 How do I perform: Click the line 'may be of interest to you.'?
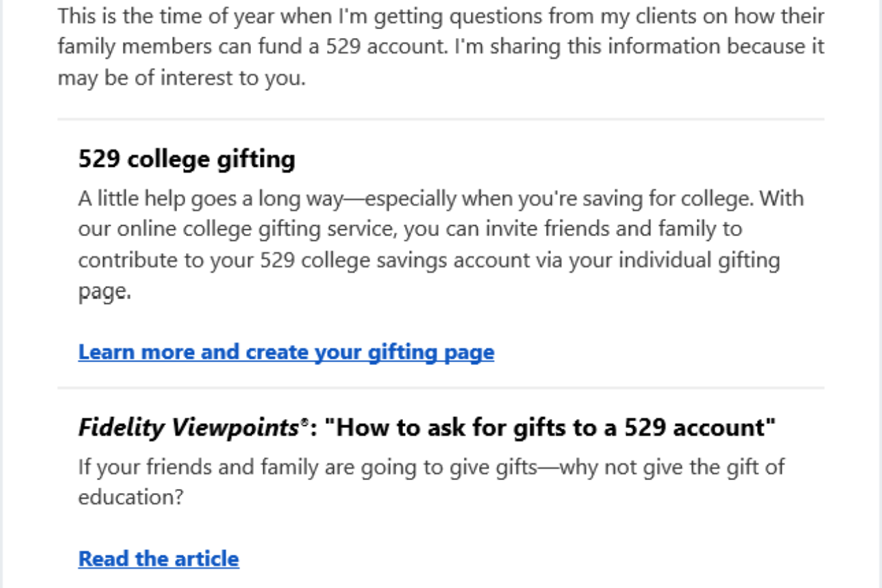(182, 78)
